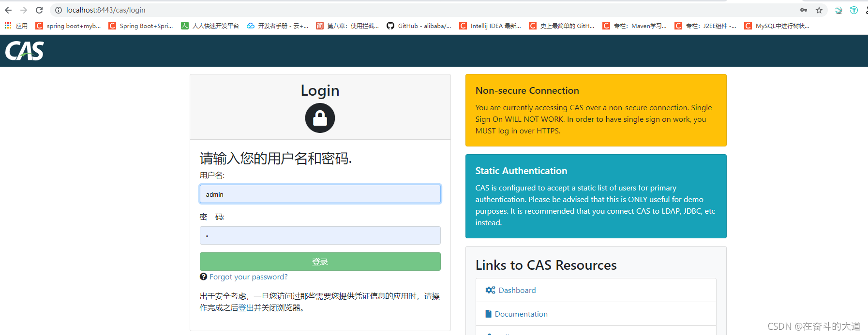Reload the page with refresh icon
This screenshot has height=335, width=868.
coord(39,10)
